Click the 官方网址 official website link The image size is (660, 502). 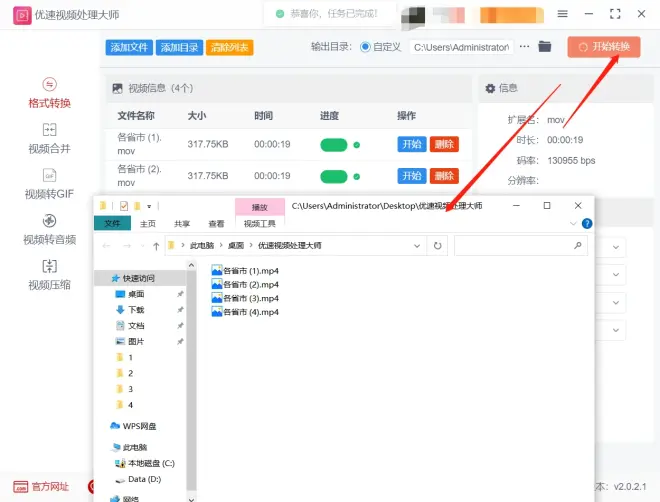click(41, 487)
